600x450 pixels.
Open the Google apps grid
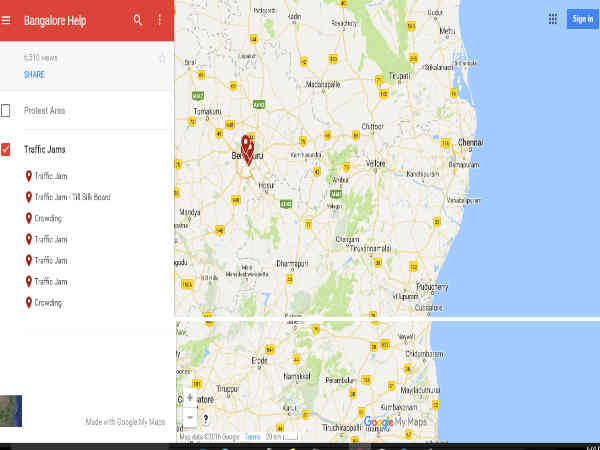553,19
